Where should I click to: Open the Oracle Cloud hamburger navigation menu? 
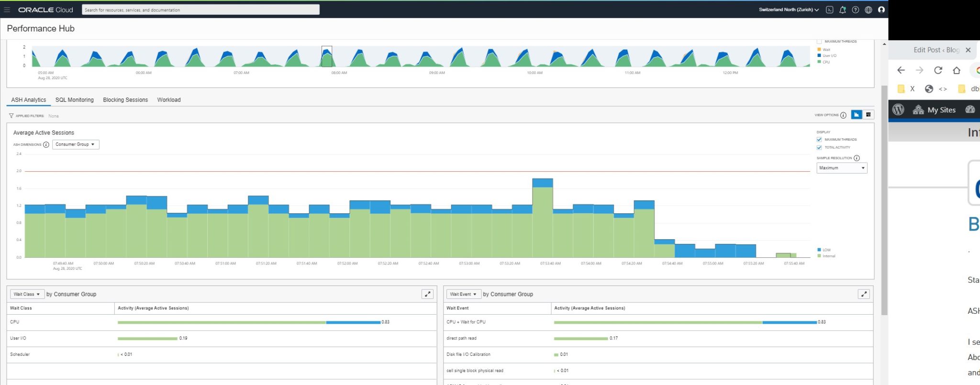pyautogui.click(x=7, y=10)
